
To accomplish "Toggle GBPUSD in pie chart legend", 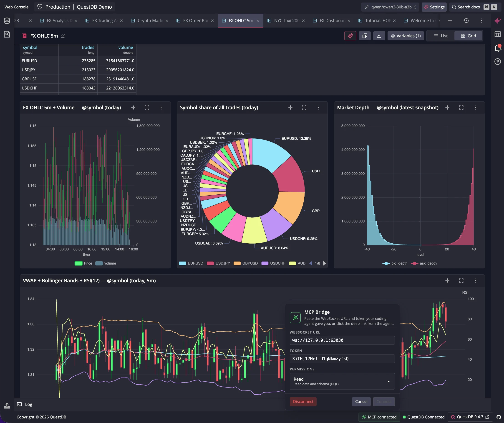I will [246, 263].
